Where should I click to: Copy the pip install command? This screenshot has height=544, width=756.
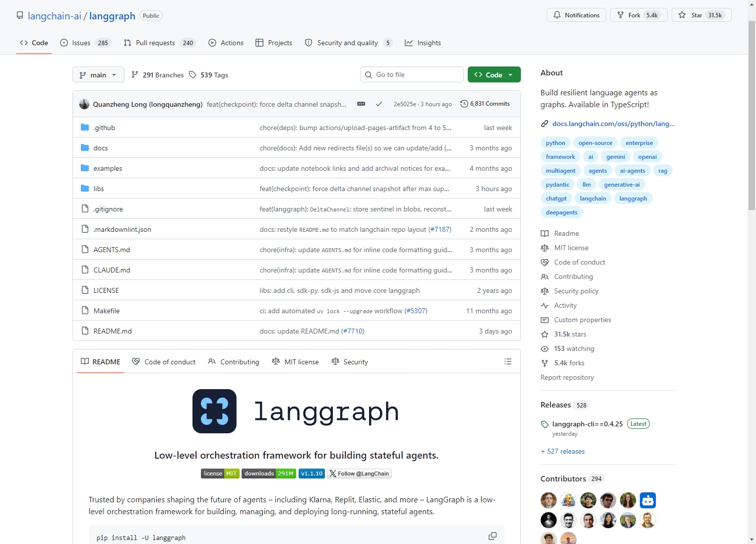click(x=493, y=536)
